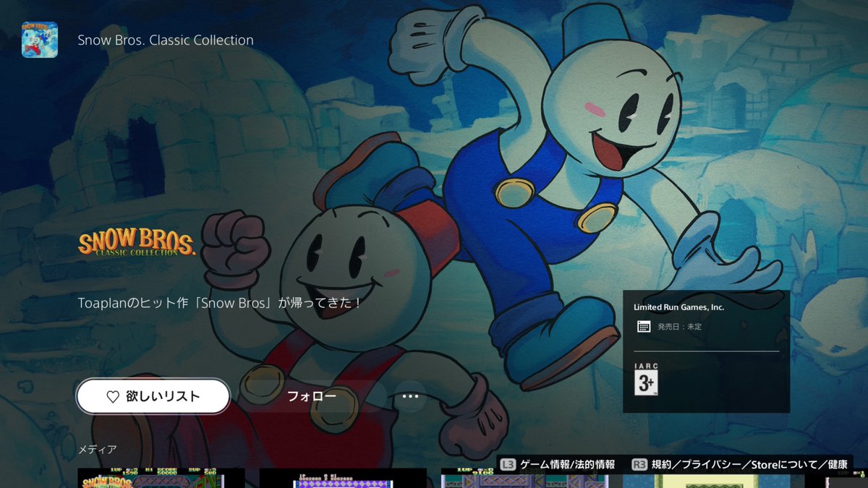Viewport: 868px width, 488px height.
Task: Open the first media screenshot thumbnail
Action: pyautogui.click(x=161, y=478)
